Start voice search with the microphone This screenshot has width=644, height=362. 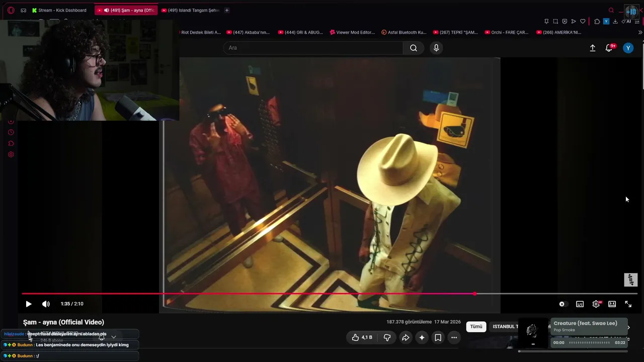436,48
